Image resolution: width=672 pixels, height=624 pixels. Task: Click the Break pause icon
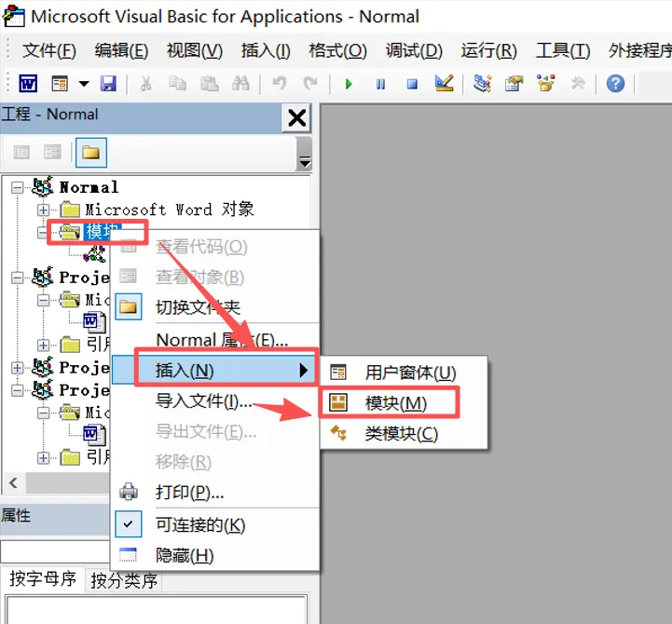coord(380,84)
